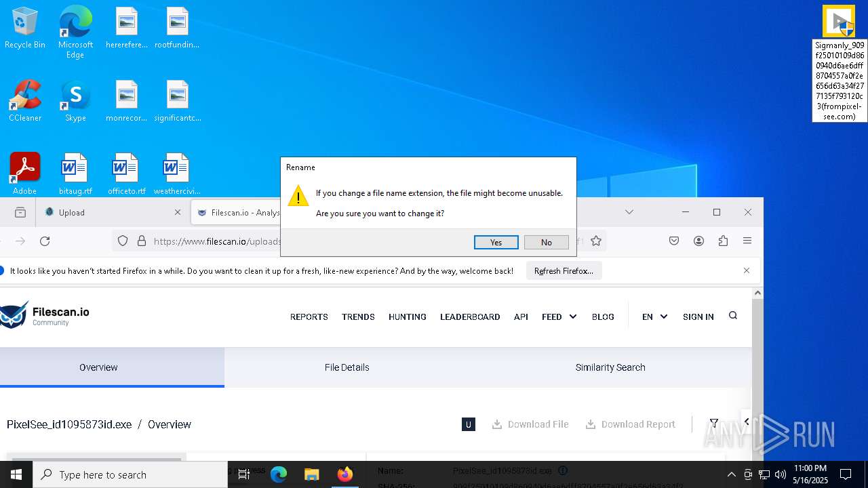The width and height of the screenshot is (868, 488).
Task: Open LEADERBOARD in navigation menu
Action: (470, 317)
